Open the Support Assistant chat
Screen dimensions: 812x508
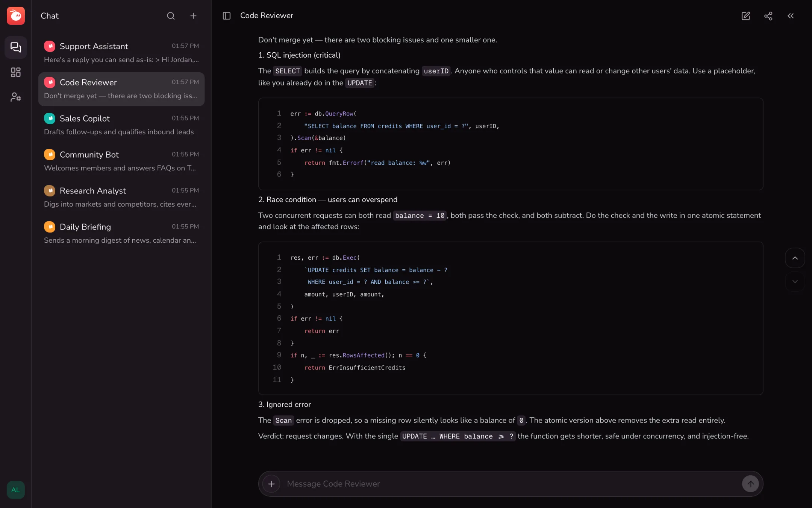pyautogui.click(x=121, y=53)
